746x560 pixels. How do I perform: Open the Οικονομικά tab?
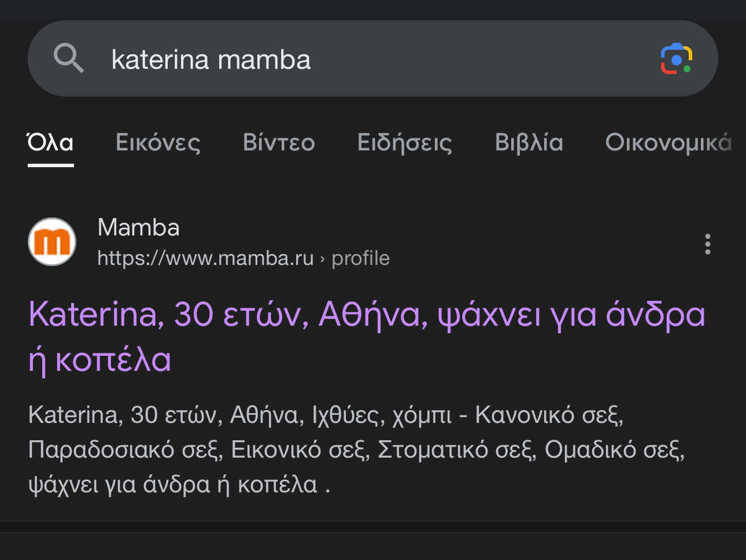(668, 142)
